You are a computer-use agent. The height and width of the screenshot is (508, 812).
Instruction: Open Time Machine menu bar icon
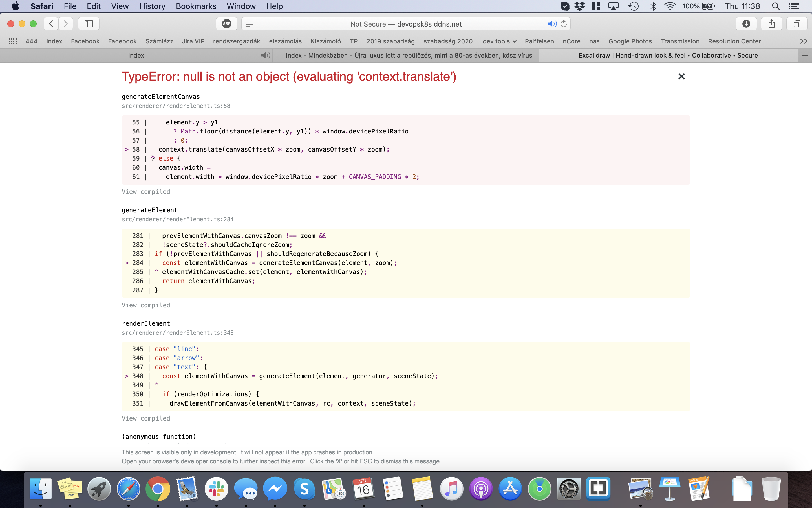click(x=634, y=6)
